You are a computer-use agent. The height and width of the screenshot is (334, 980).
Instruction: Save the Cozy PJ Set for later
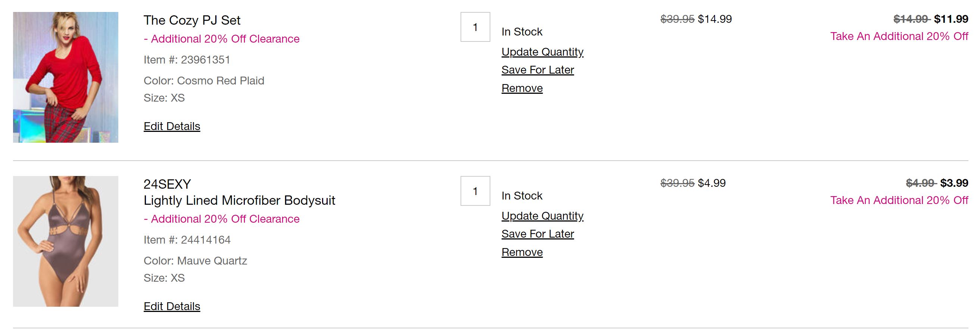537,70
